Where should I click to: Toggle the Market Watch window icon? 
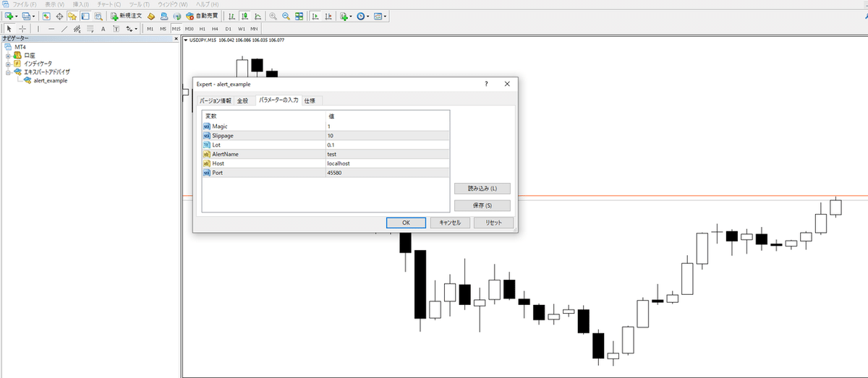46,16
